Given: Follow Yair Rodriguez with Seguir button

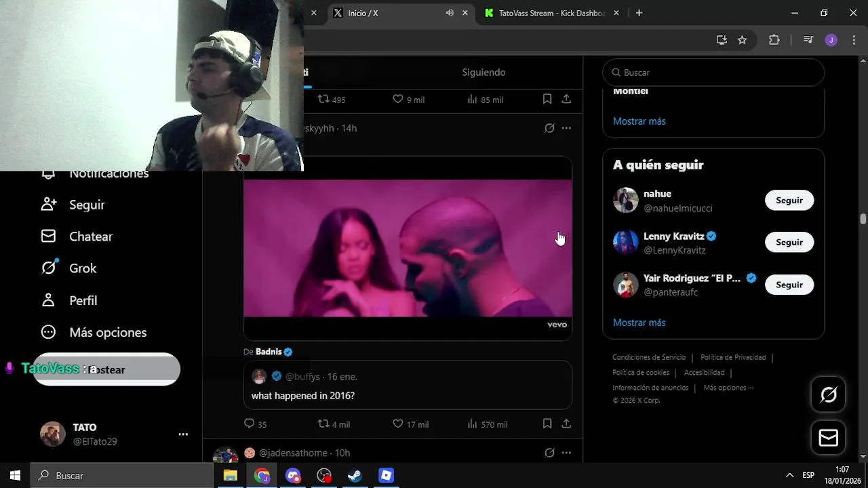Looking at the screenshot, I should [x=789, y=285].
